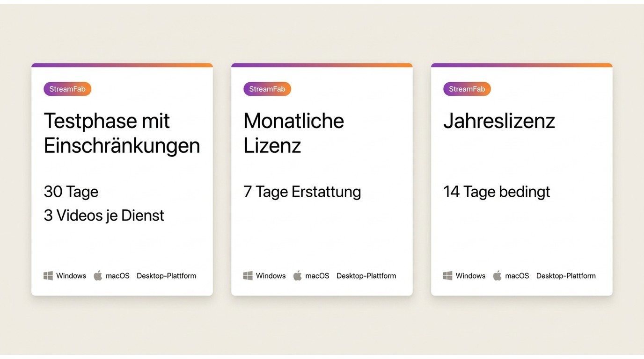Click "Desktop-Plattform" on Testphase card

167,276
